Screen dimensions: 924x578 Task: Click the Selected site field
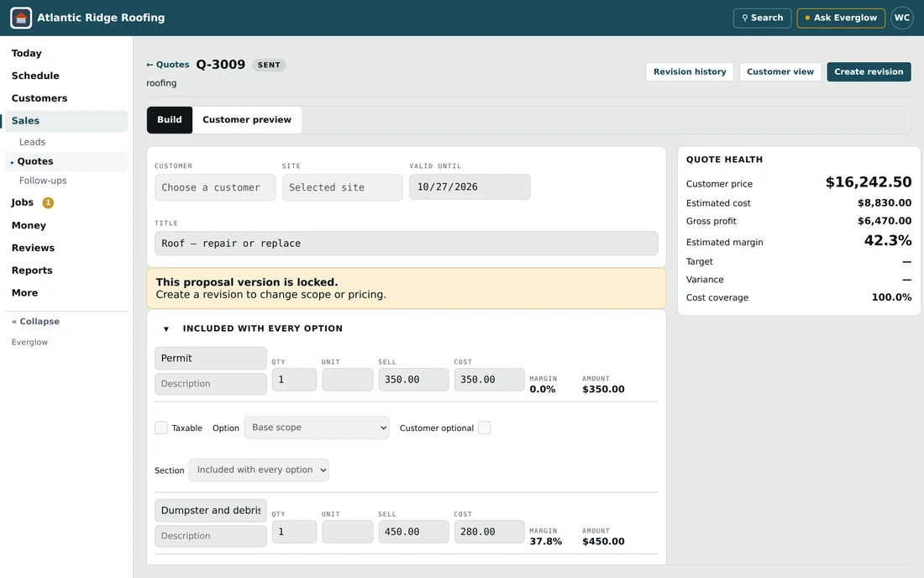click(x=343, y=187)
